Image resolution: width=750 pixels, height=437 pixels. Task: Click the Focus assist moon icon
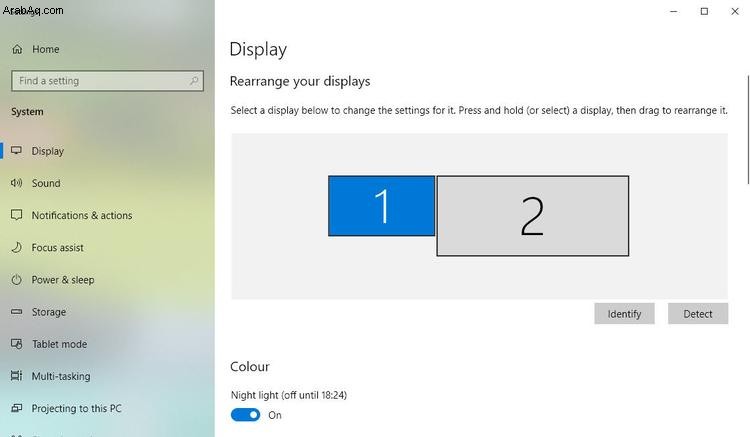coord(17,247)
